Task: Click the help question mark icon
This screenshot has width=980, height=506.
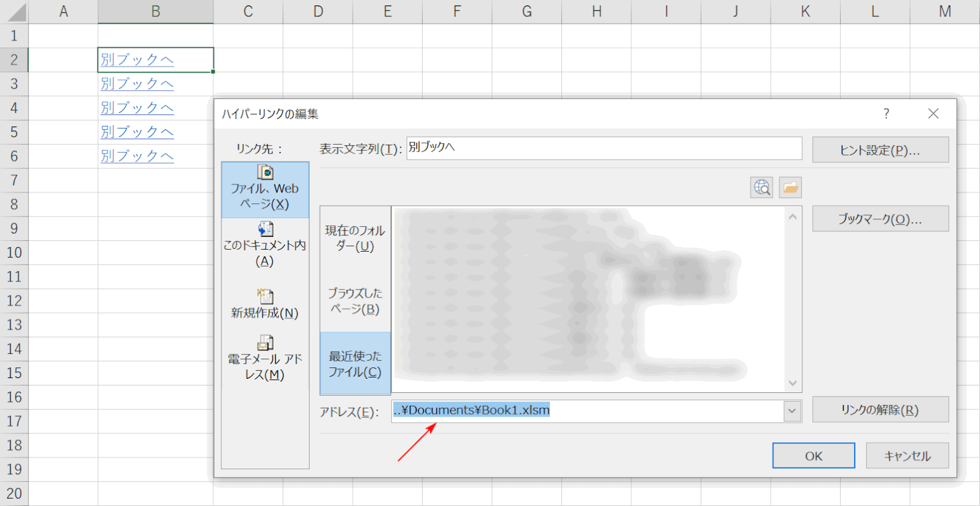Action: click(x=886, y=114)
